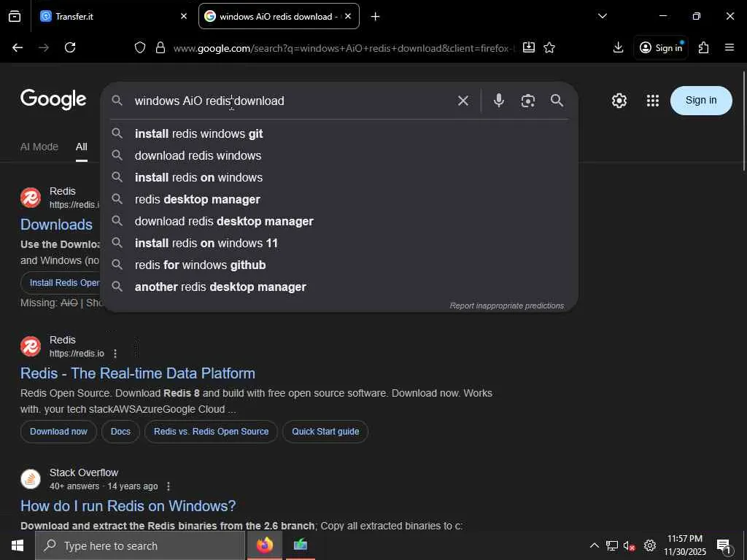Open tracking protection shield info
The height and width of the screenshot is (560, 747).
tap(139, 47)
